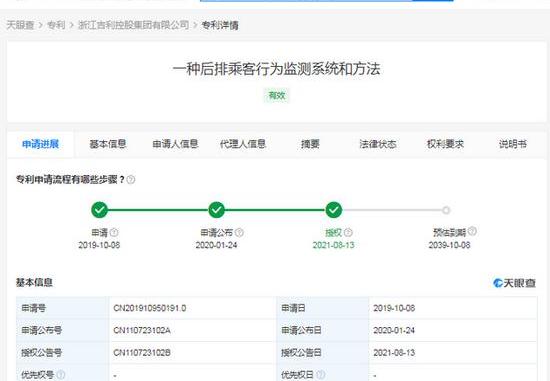
Task: Open the 代理人信息 tab
Action: pos(243,144)
